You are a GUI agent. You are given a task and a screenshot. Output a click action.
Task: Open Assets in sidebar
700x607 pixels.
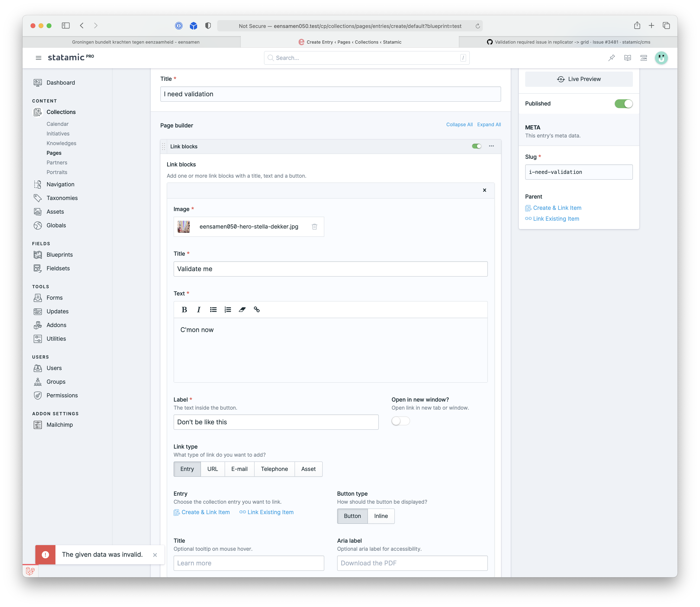click(x=55, y=212)
